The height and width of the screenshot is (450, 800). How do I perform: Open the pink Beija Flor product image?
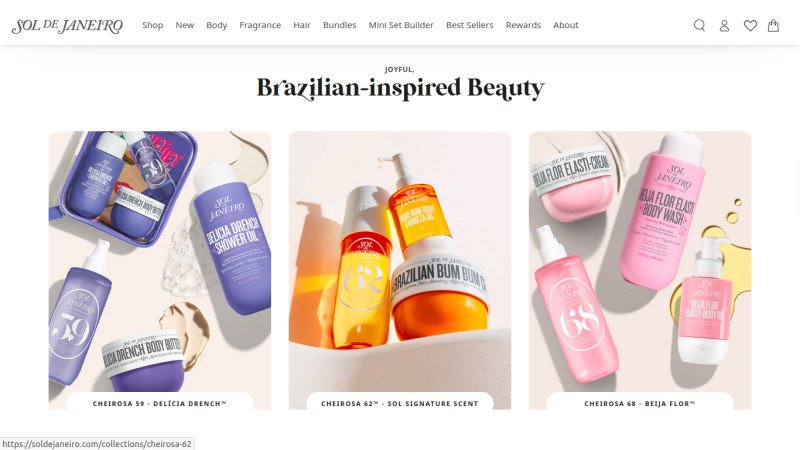click(x=640, y=261)
